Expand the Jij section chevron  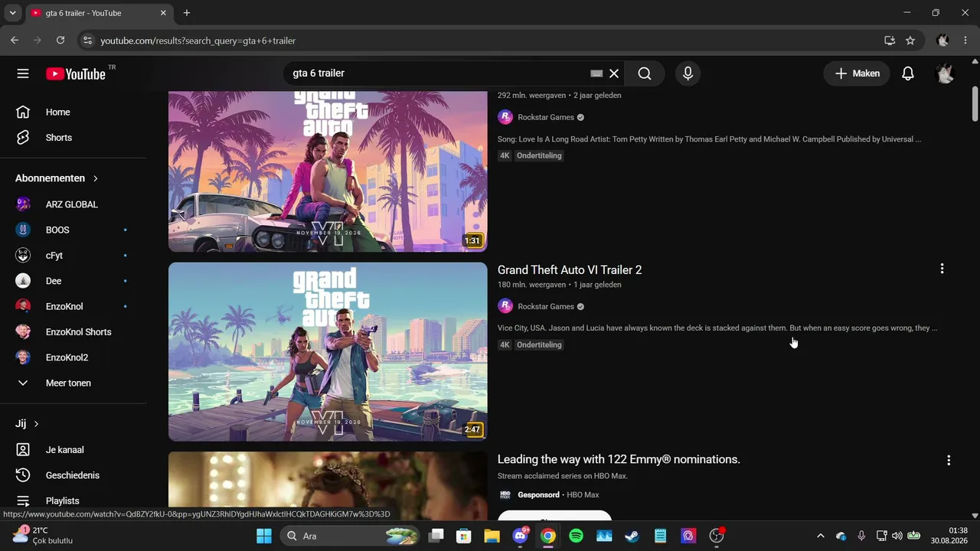tap(36, 424)
